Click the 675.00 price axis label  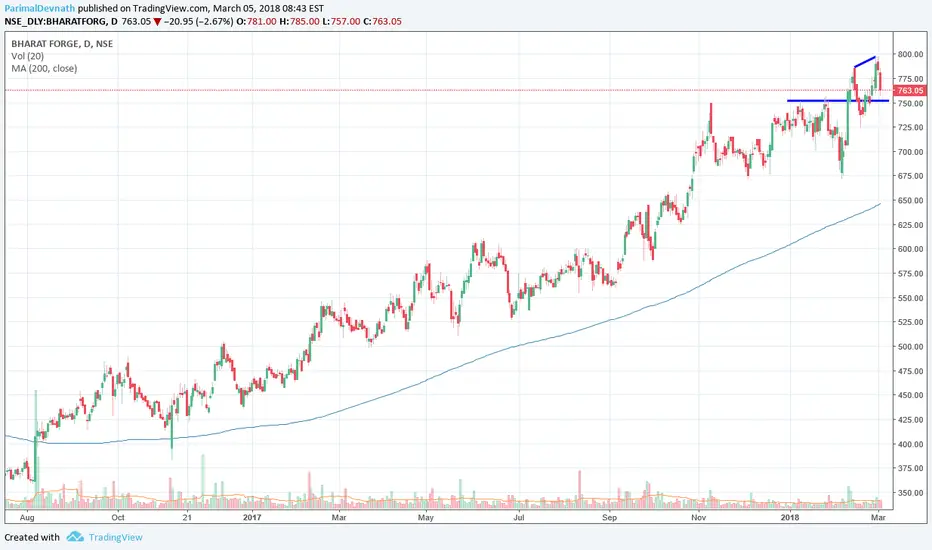910,176
